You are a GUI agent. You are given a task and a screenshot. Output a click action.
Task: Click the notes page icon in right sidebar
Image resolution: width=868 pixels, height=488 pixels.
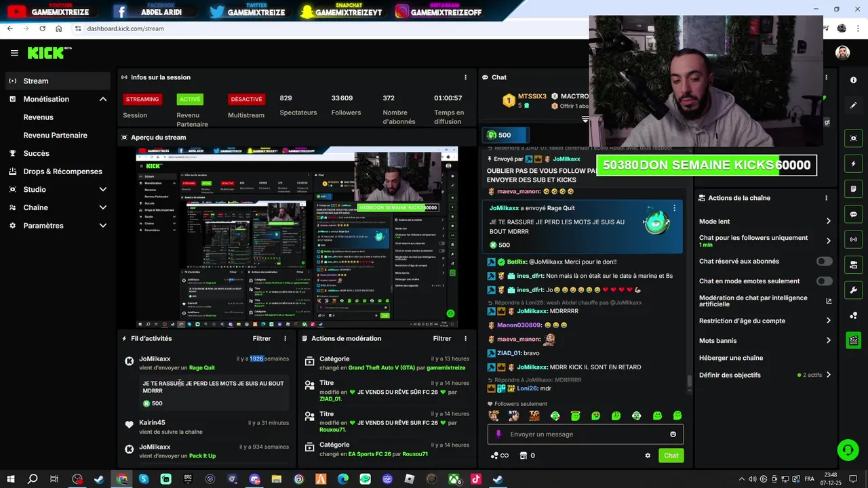(853, 188)
